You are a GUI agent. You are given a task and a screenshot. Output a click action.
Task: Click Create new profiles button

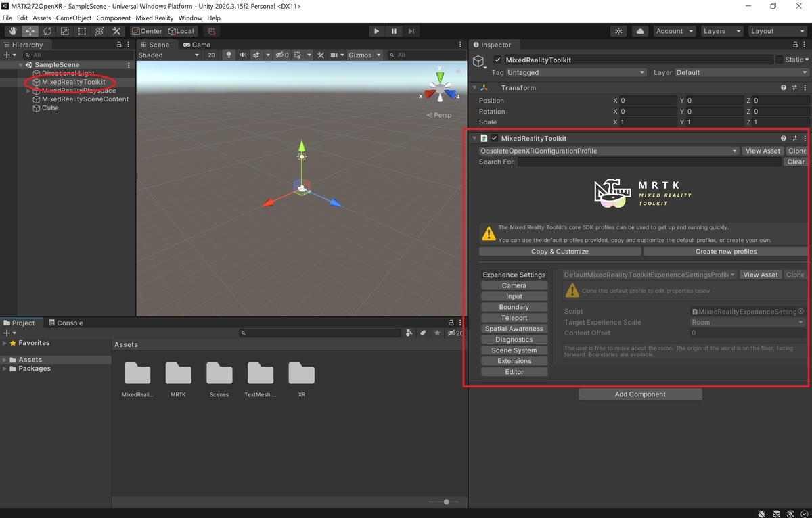tap(725, 252)
